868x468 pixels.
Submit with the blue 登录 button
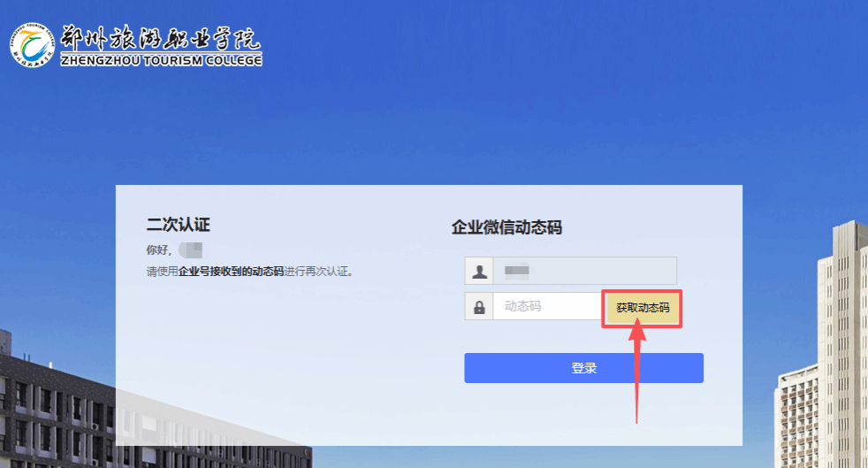(583, 368)
